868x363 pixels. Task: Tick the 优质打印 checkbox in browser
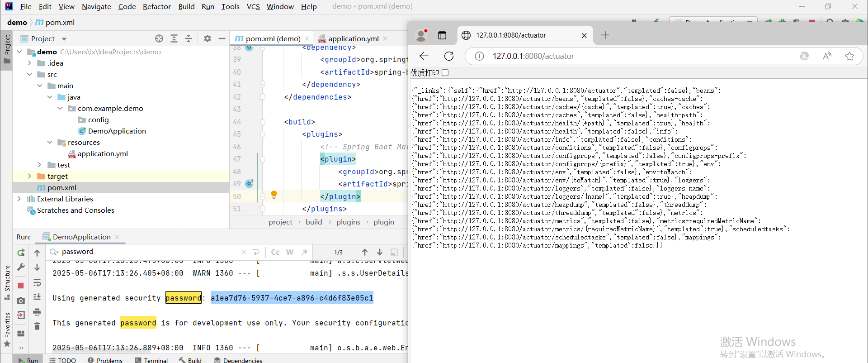(x=445, y=72)
